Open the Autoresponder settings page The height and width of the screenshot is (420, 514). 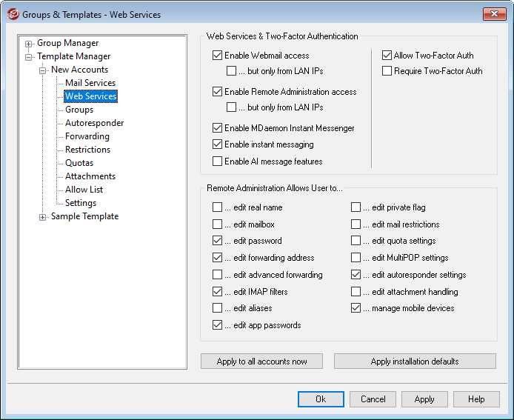94,123
